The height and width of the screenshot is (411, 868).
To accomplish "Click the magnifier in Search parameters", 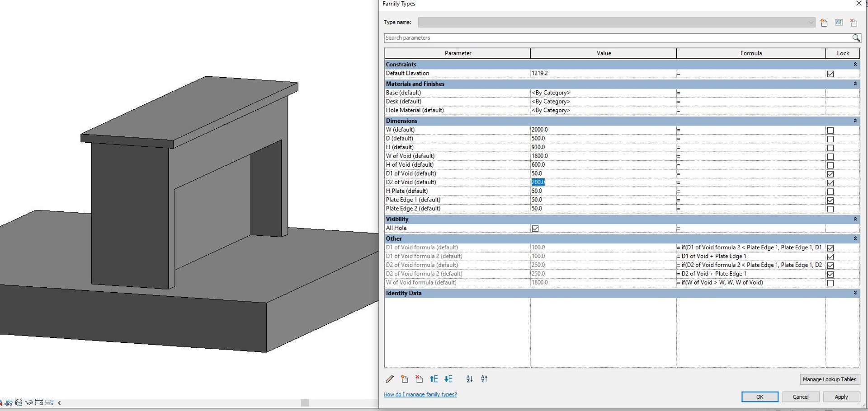I will (856, 38).
